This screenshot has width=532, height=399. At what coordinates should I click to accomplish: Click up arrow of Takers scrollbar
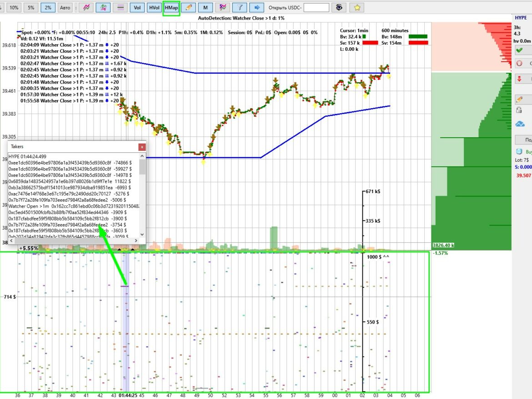[x=142, y=156]
